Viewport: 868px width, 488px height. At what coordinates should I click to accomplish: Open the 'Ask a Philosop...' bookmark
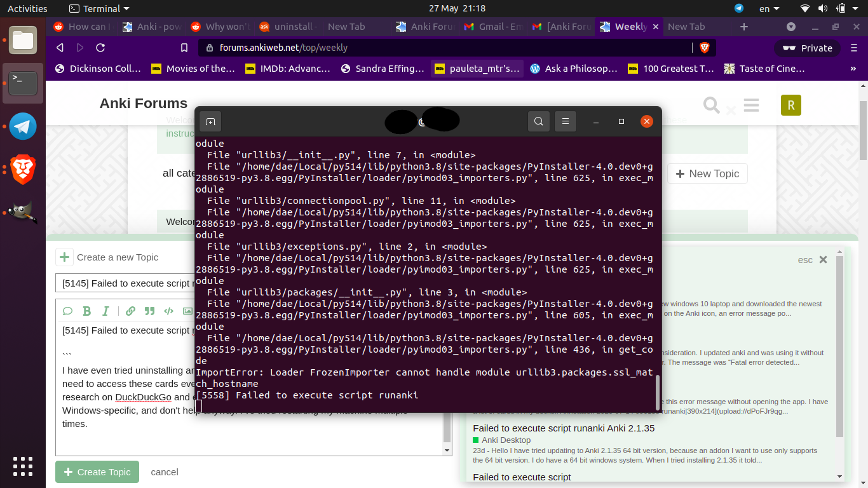573,69
